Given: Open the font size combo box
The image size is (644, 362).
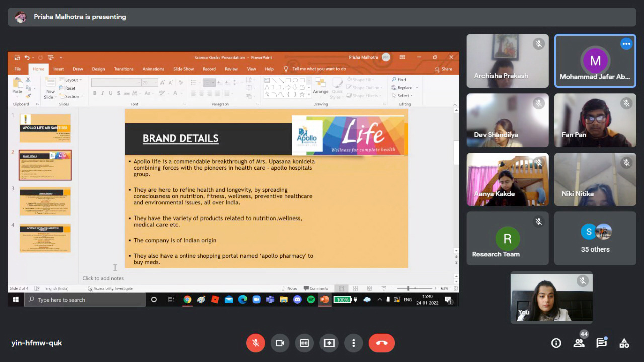Looking at the screenshot, I should coord(150,82).
